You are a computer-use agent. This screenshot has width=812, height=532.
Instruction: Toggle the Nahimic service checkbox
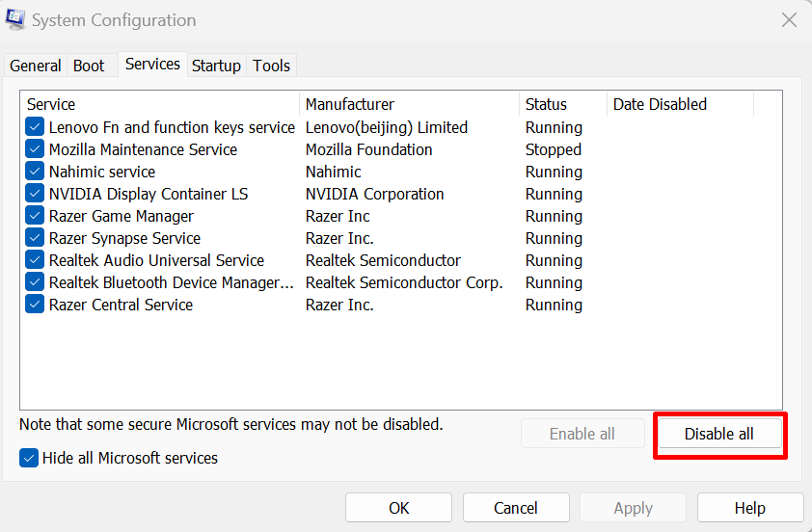coord(35,172)
